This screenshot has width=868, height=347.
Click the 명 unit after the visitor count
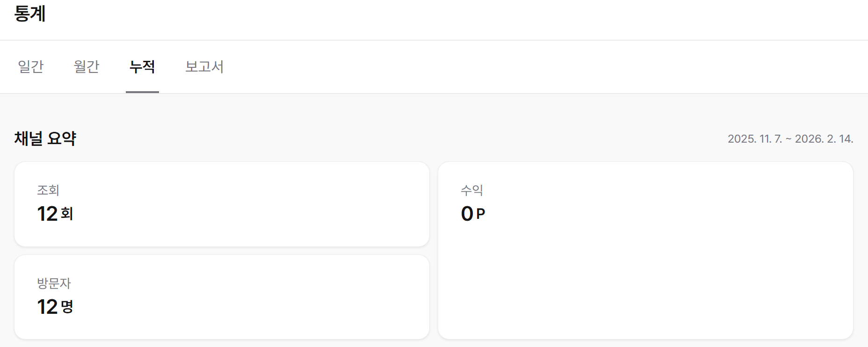click(x=67, y=307)
